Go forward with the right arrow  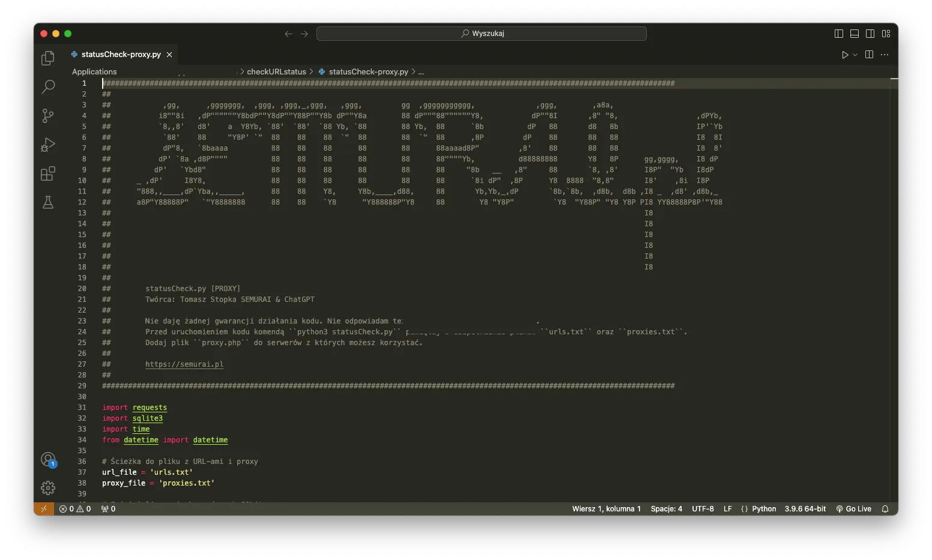pos(304,34)
